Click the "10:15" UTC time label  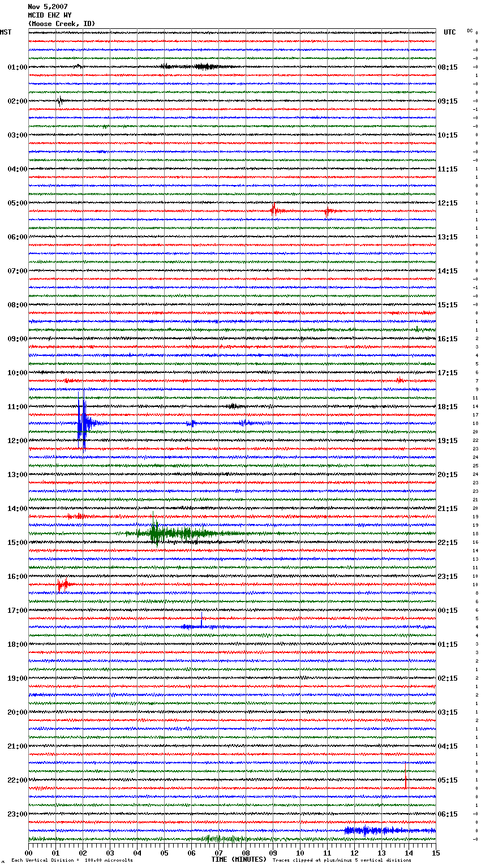[448, 135]
